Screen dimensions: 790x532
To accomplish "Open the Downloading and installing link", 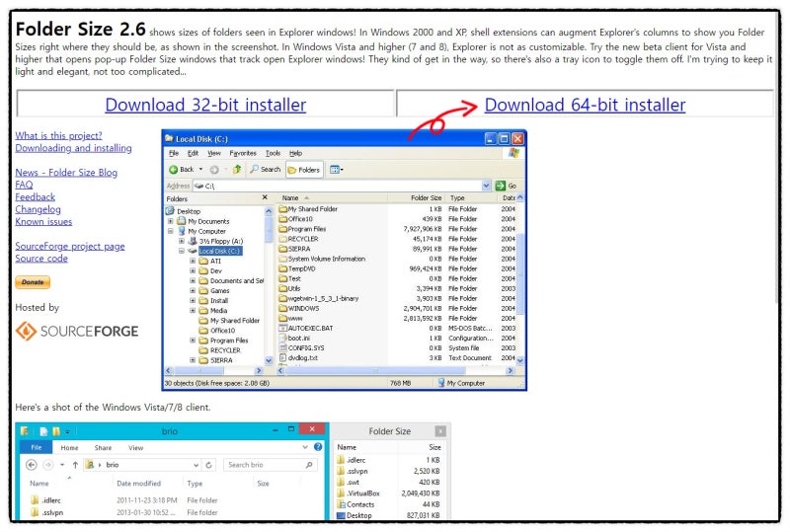I will coord(73,148).
